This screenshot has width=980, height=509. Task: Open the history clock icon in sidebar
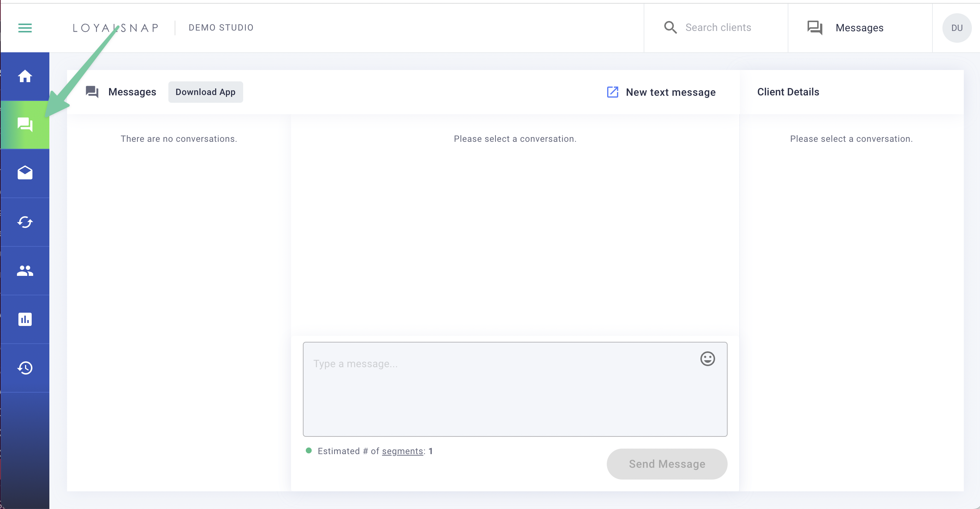point(25,368)
